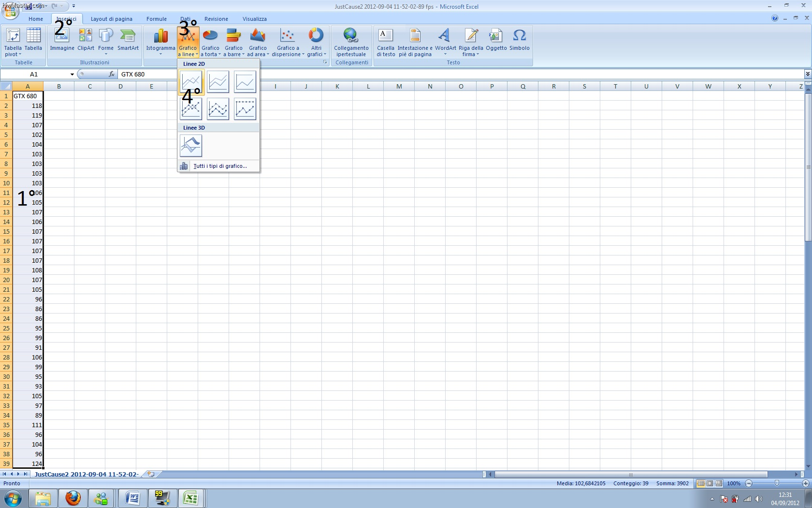Switch to the Layout di pagina tab
The width and height of the screenshot is (812, 508).
click(112, 19)
